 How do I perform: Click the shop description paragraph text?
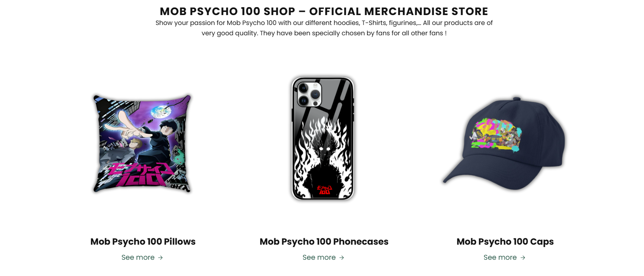click(x=324, y=28)
